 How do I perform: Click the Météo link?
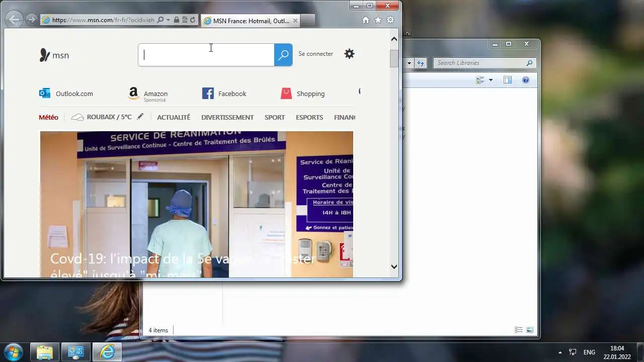pos(48,117)
